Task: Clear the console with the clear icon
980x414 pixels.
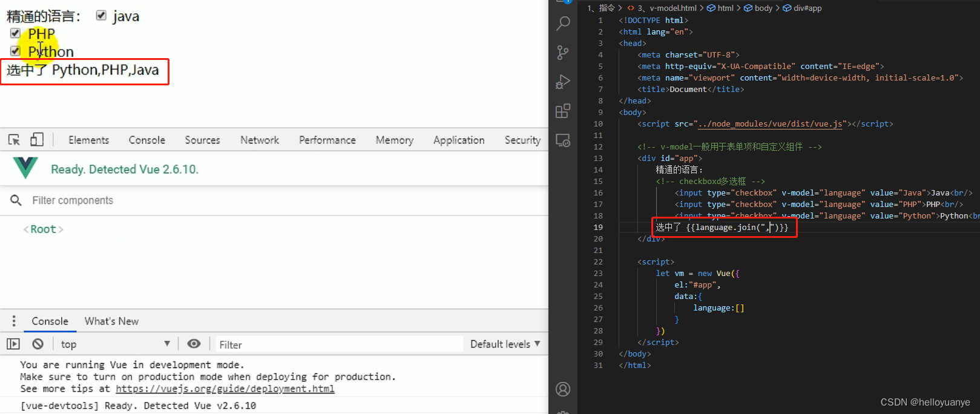Action: coord(38,344)
